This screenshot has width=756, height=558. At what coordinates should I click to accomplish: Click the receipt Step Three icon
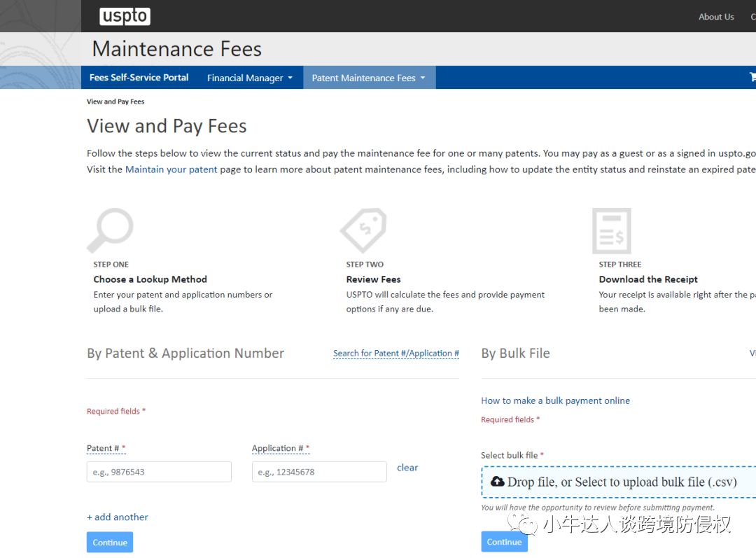(611, 231)
